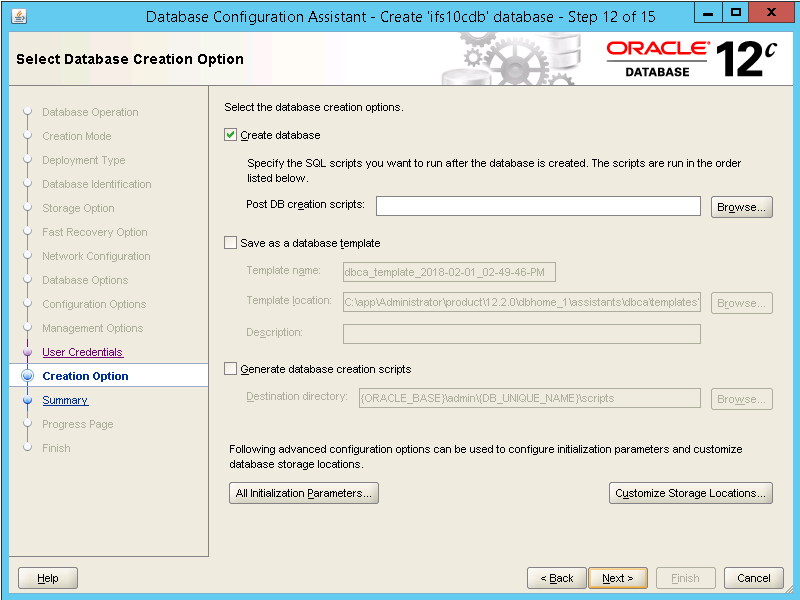Click the Post DB creation scripts field
The height and width of the screenshot is (600, 800).
pyautogui.click(x=538, y=206)
